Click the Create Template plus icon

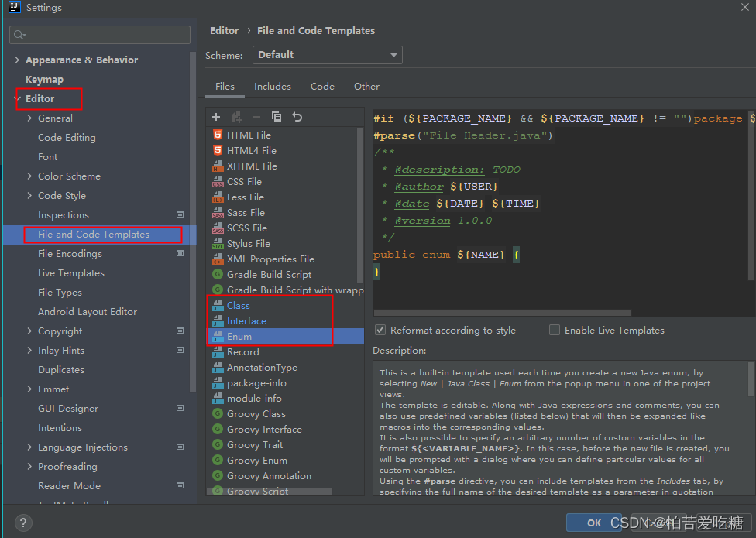click(x=216, y=117)
